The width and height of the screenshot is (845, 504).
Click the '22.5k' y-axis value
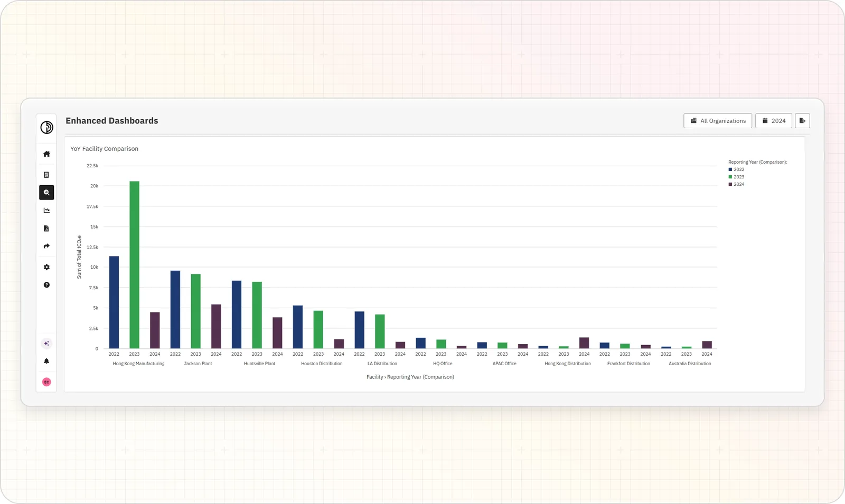[x=92, y=166]
